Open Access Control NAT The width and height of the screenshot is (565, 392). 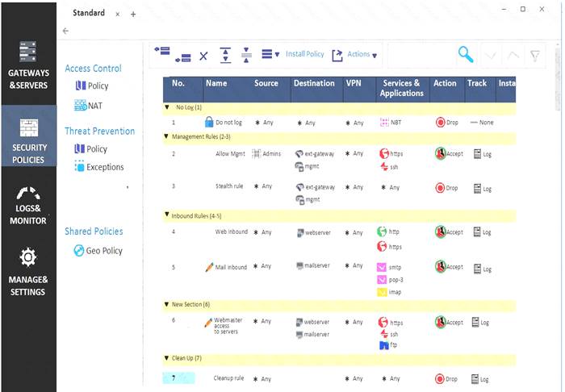coord(88,106)
